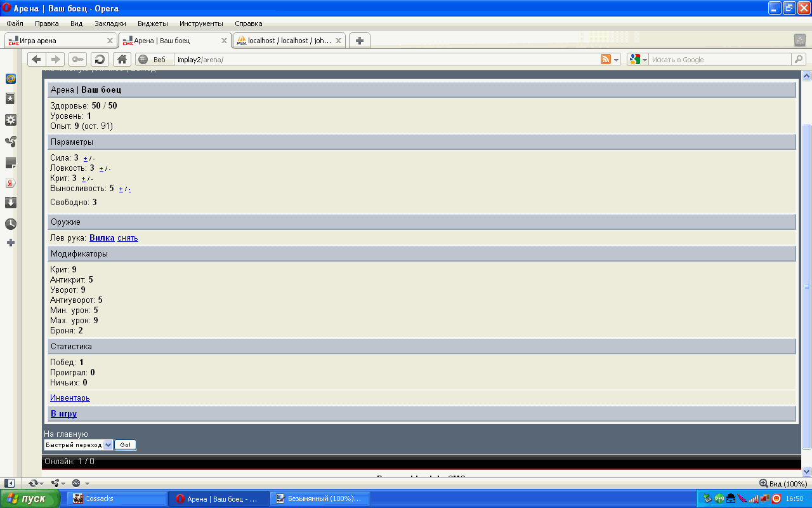Follow the 'На главную' link
812x508 pixels.
pyautogui.click(x=66, y=434)
